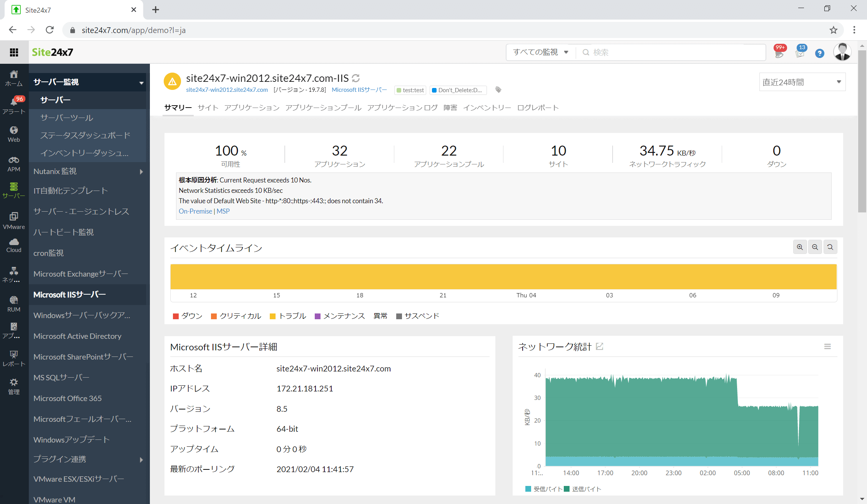This screenshot has height=504, width=867.
Task: Switch to the アプリケーションプール tab
Action: (323, 108)
